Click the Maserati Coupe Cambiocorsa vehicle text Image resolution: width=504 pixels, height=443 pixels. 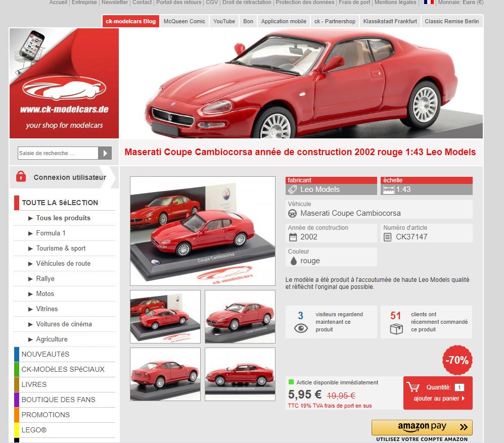[350, 213]
